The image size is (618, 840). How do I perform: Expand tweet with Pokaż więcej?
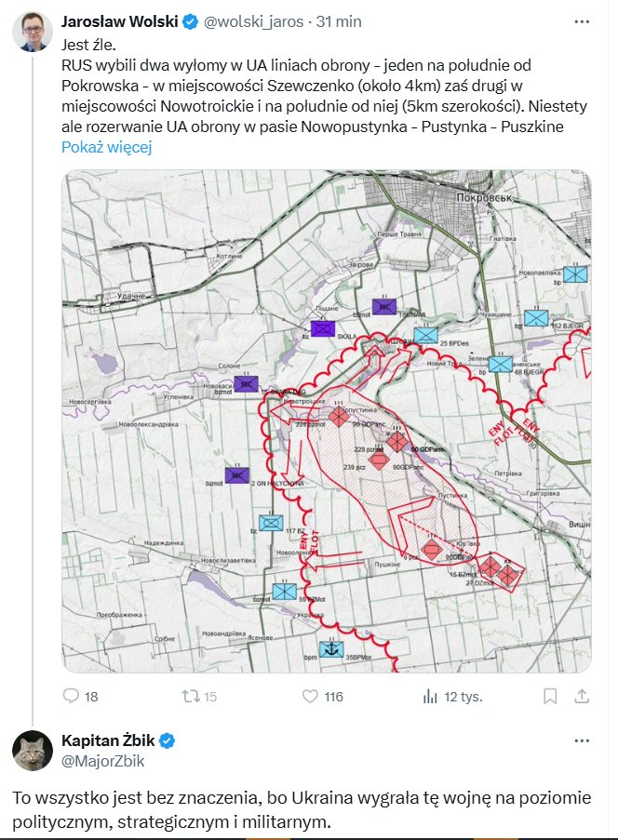point(107,147)
